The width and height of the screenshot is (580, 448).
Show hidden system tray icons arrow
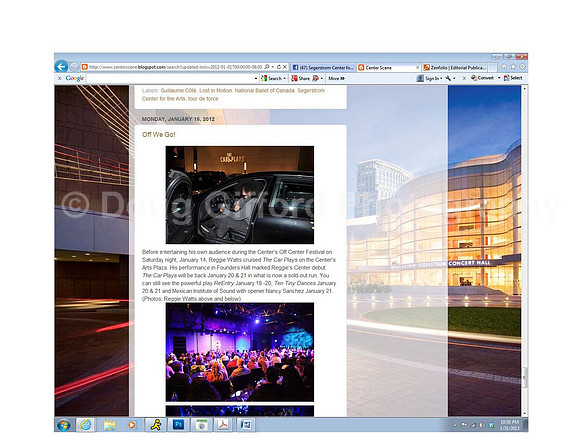[455, 425]
